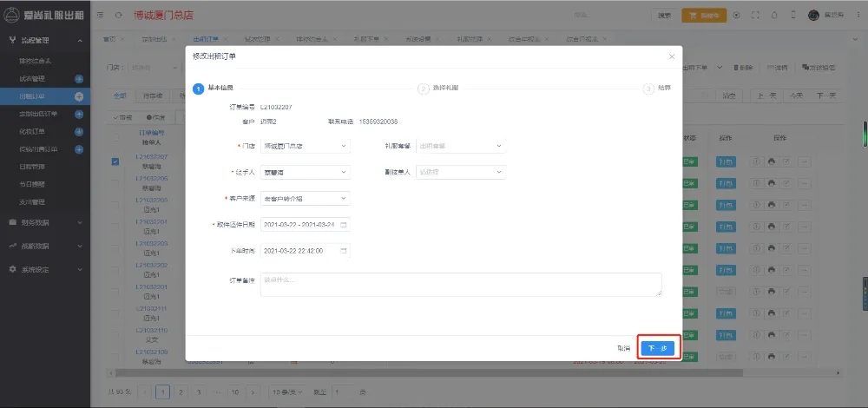This screenshot has height=408, width=868.
Task: Switch to the 首页 tab
Action: coord(109,40)
